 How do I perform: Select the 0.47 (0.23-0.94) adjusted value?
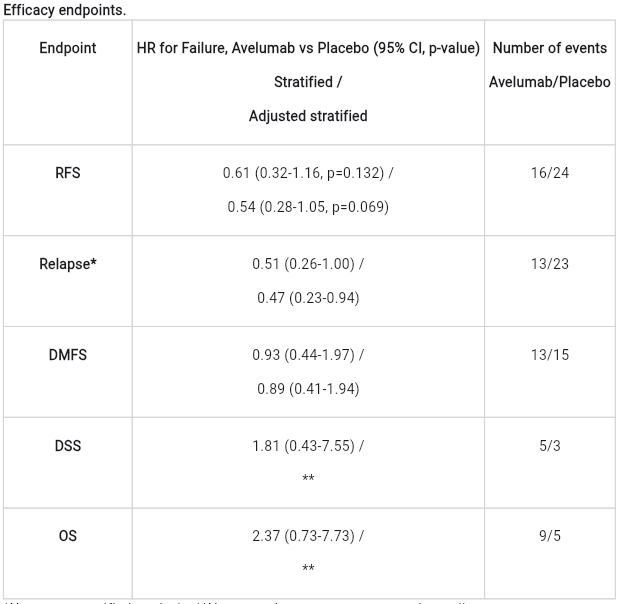[308, 298]
